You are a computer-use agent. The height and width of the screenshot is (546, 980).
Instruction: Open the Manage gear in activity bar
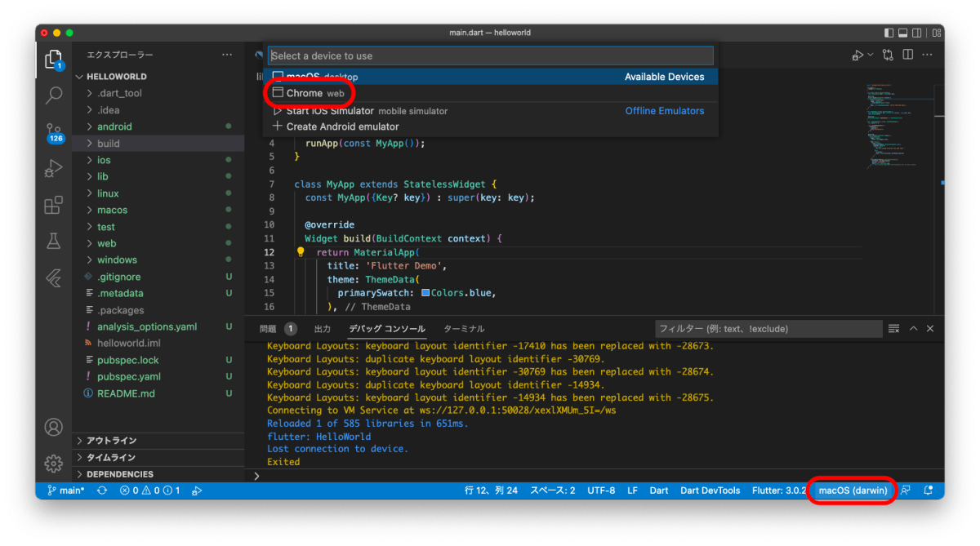pyautogui.click(x=54, y=464)
